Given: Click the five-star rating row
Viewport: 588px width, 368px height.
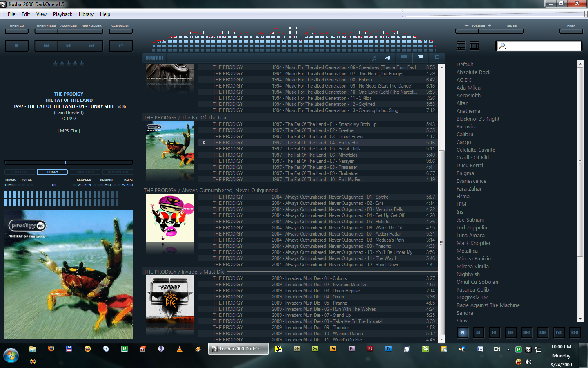Looking at the screenshot, I should (69, 63).
